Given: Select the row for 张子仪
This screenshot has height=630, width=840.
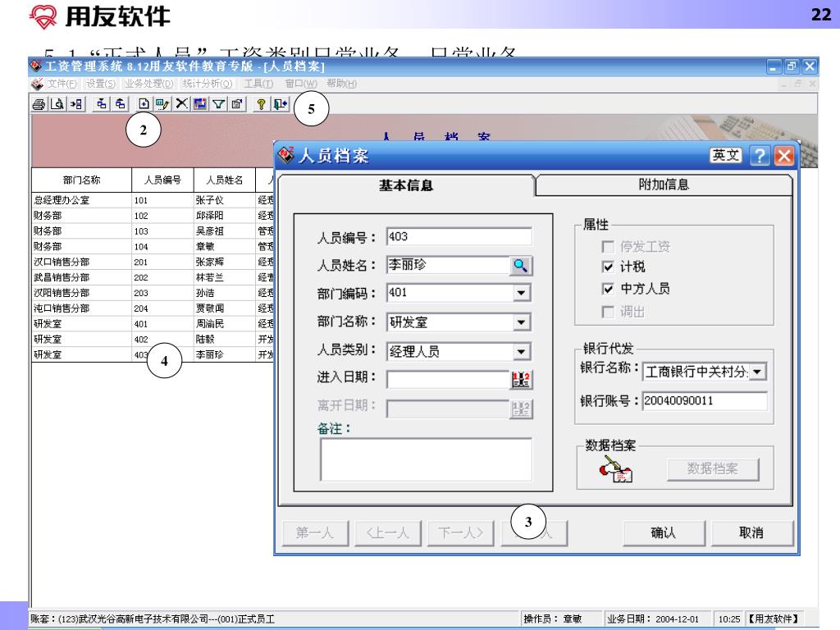Looking at the screenshot, I should [x=153, y=200].
